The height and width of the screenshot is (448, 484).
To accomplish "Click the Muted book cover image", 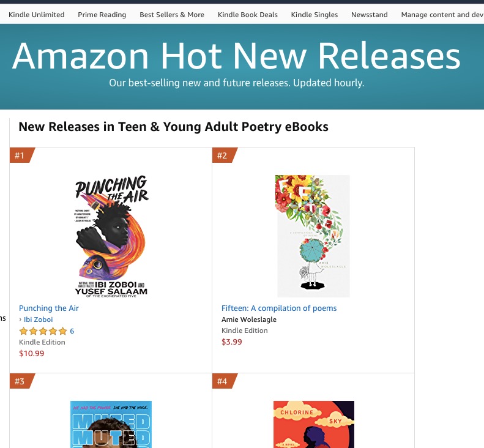I will coord(111,424).
